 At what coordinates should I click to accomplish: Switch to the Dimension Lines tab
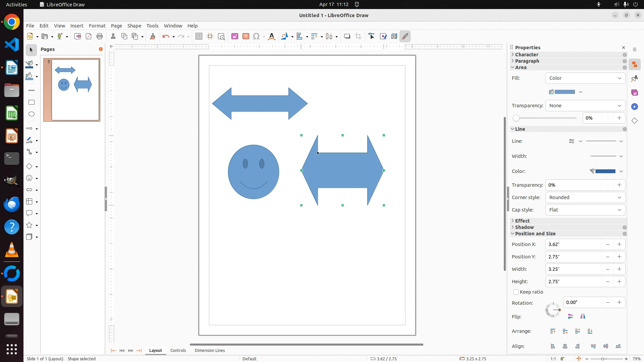(210, 350)
